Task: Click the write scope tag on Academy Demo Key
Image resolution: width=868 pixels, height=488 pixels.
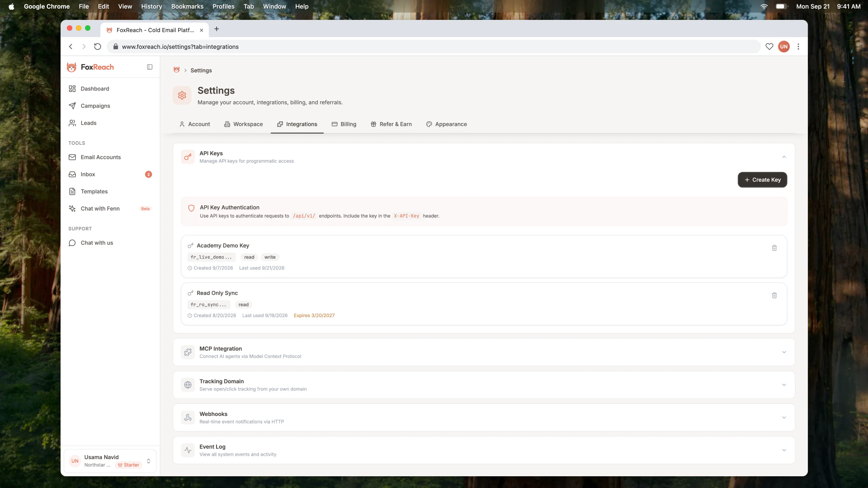Action: pyautogui.click(x=270, y=257)
